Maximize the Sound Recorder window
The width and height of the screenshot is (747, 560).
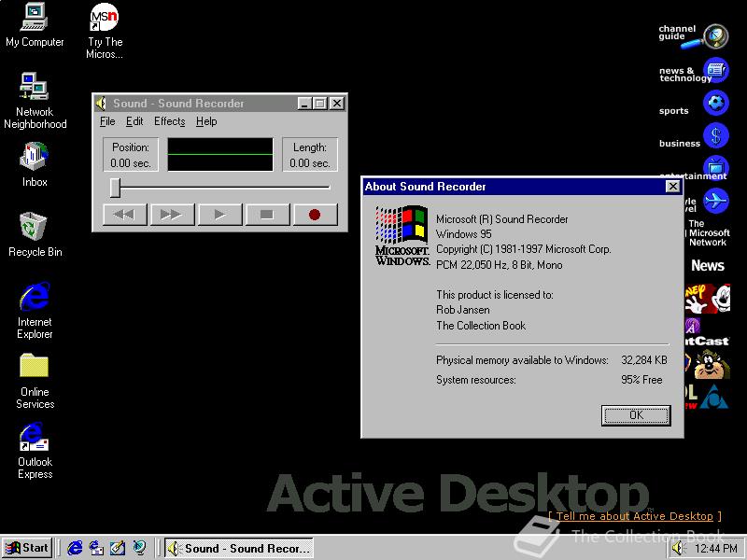coord(320,103)
